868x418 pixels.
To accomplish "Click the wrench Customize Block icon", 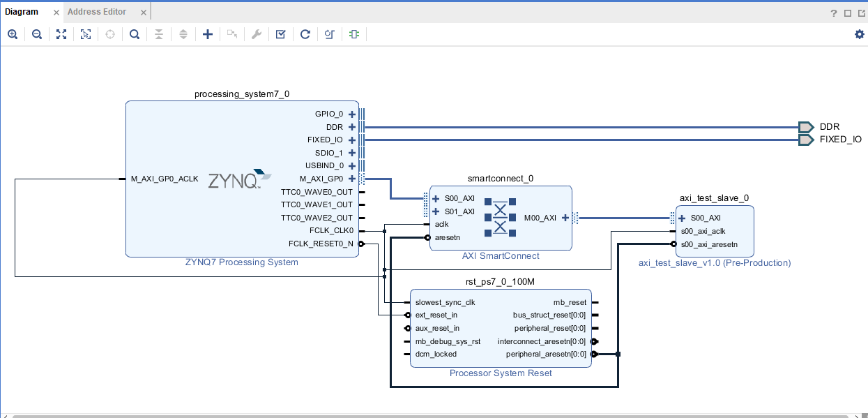I will pyautogui.click(x=257, y=34).
